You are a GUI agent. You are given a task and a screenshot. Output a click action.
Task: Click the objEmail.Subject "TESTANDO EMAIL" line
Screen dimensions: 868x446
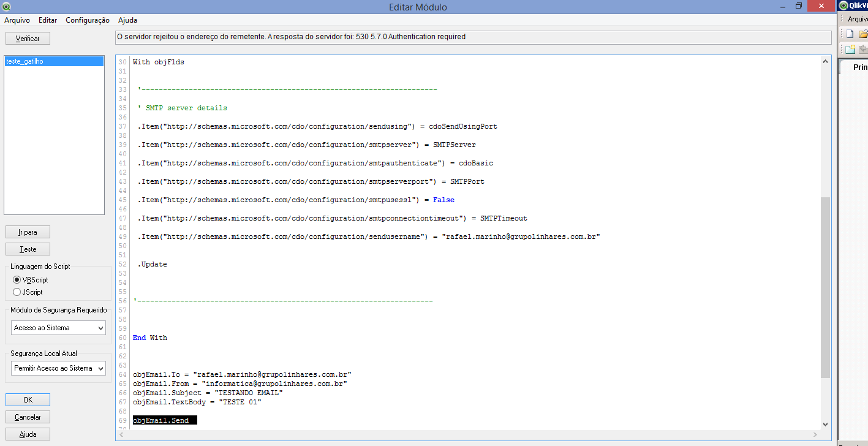[x=208, y=393]
